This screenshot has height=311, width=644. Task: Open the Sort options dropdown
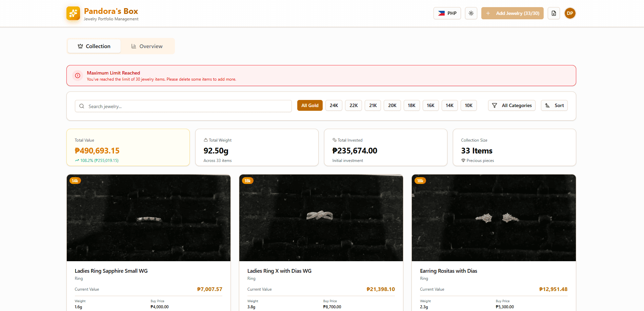554,105
